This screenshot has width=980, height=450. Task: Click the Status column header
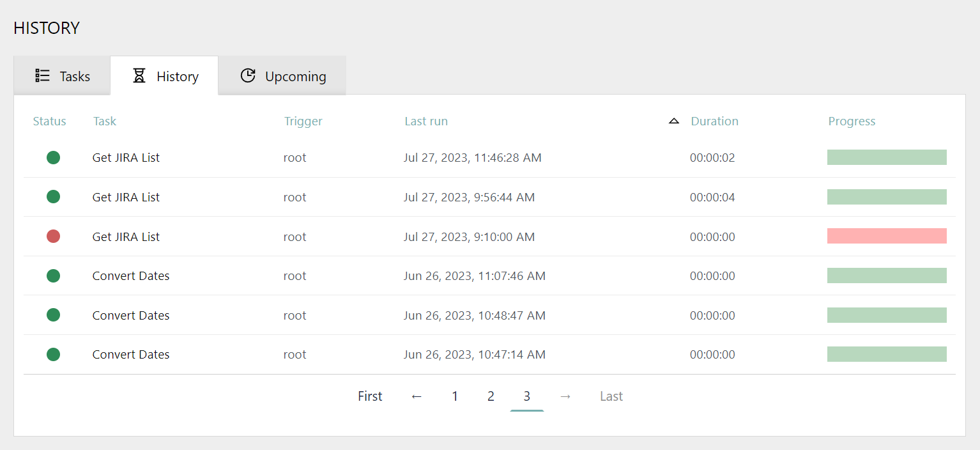50,121
